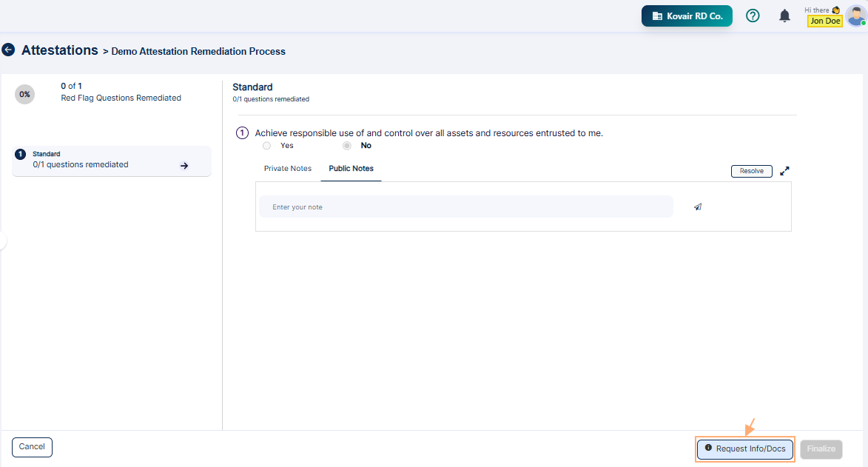
Task: Click the Resolve button
Action: tap(751, 170)
